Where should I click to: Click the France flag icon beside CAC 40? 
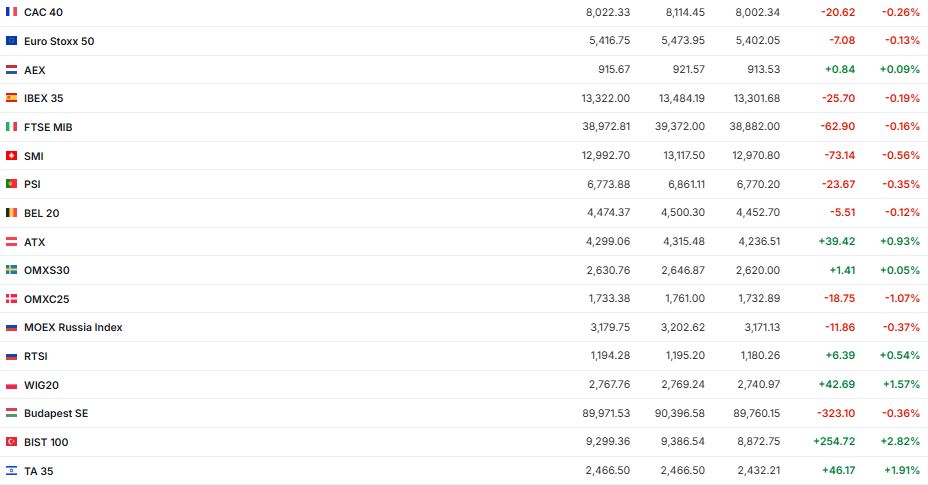[11, 12]
